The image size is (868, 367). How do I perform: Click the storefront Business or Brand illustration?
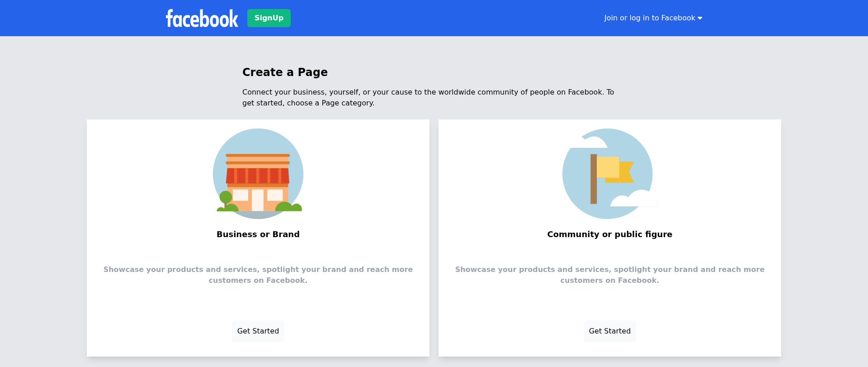[x=258, y=174]
